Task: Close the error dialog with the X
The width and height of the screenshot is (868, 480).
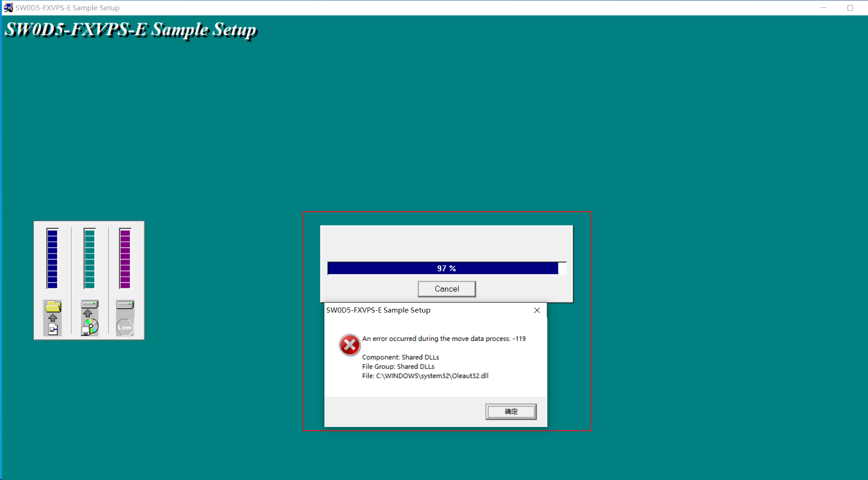Action: tap(537, 310)
